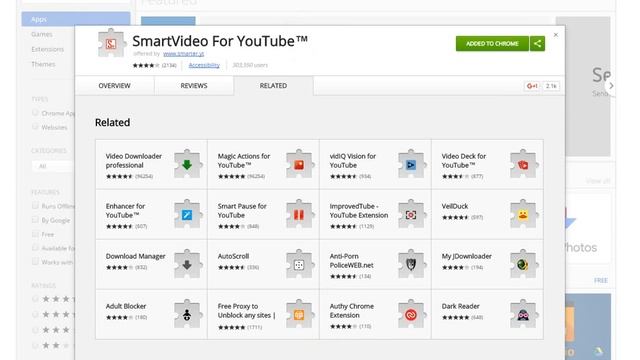Click the Magic Actions for YouTube icon
The image size is (640, 360).
[x=299, y=164]
